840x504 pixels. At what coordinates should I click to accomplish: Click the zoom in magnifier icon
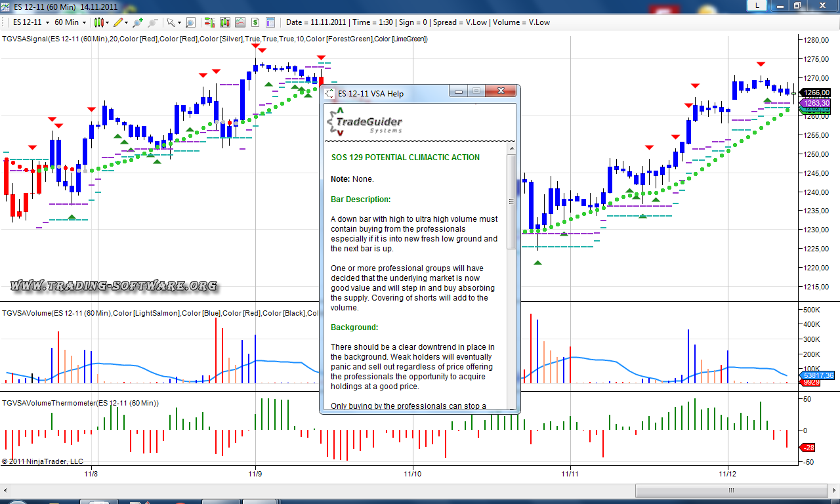tap(138, 22)
